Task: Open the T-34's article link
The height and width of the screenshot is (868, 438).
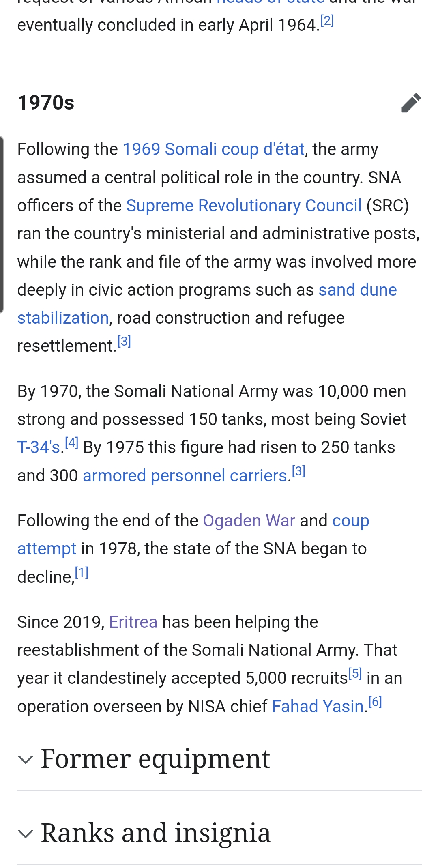Action: [x=39, y=447]
